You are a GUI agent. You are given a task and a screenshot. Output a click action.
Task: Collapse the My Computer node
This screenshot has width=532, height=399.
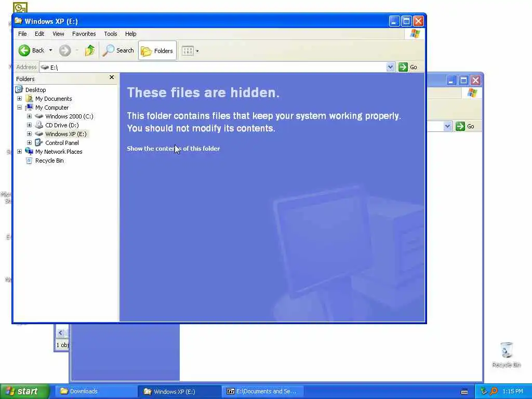click(x=19, y=107)
